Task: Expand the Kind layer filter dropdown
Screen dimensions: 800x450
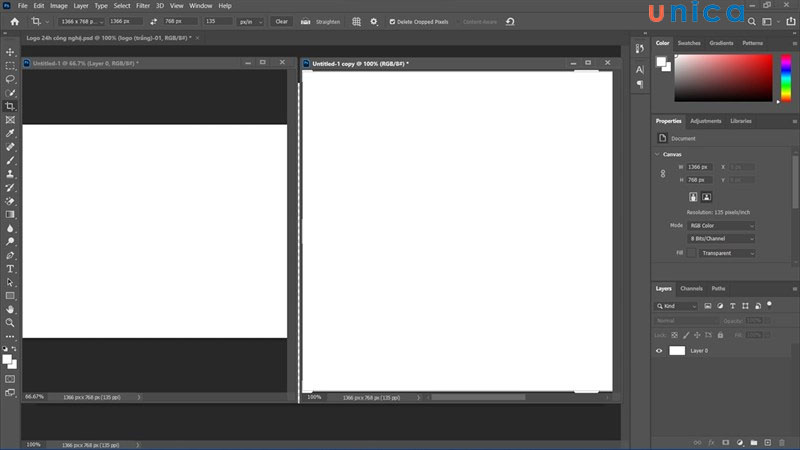Action: pos(678,305)
